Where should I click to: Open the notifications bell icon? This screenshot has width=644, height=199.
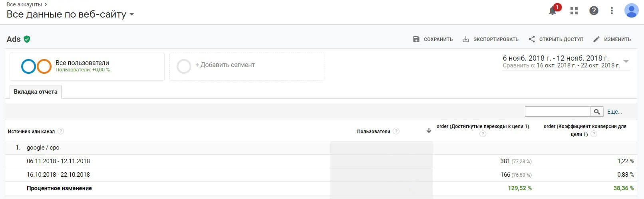[553, 11]
